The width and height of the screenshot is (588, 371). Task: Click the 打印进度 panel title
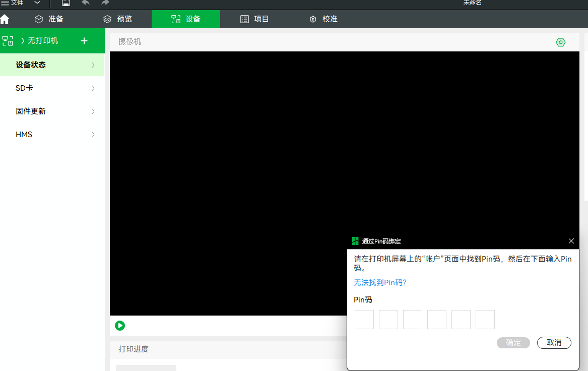click(x=134, y=349)
